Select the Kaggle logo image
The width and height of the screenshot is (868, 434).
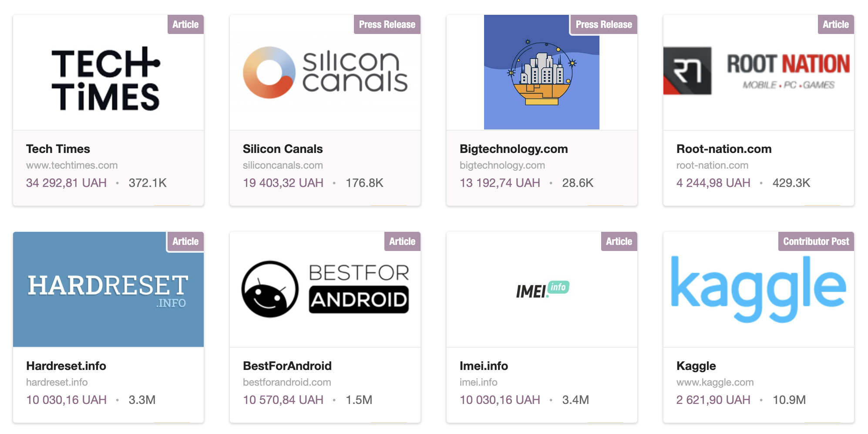758,289
